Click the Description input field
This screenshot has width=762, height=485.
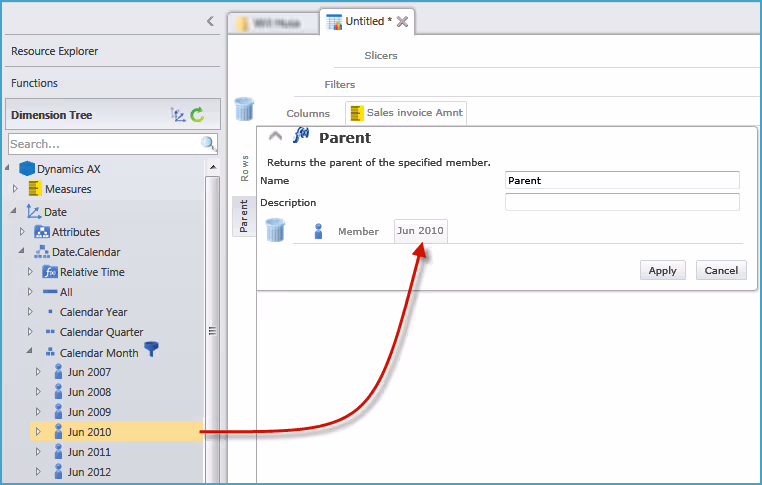click(x=621, y=202)
